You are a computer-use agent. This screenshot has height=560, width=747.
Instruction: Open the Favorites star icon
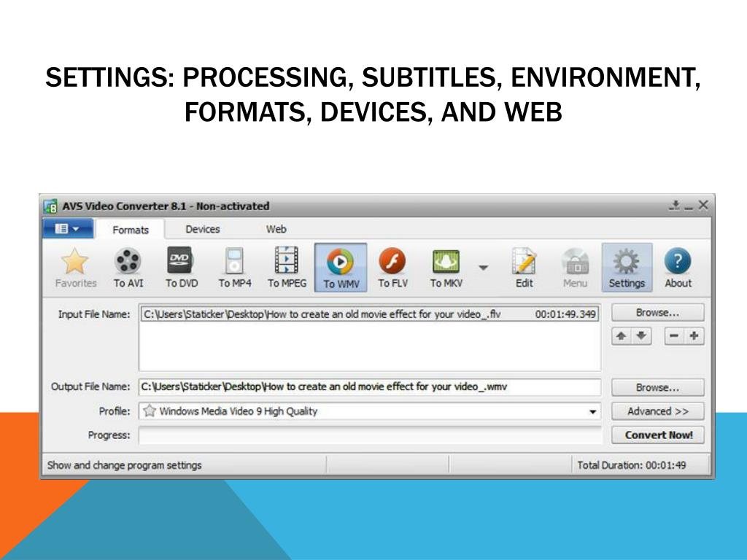tap(75, 267)
